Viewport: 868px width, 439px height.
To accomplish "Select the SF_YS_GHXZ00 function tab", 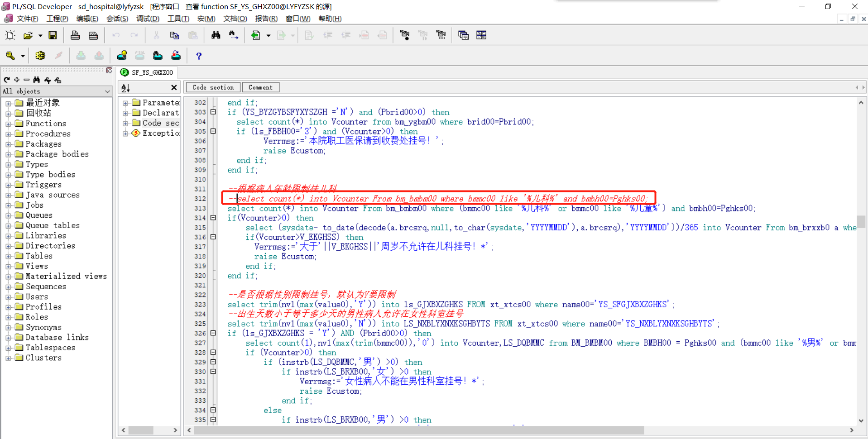I will click(x=152, y=72).
